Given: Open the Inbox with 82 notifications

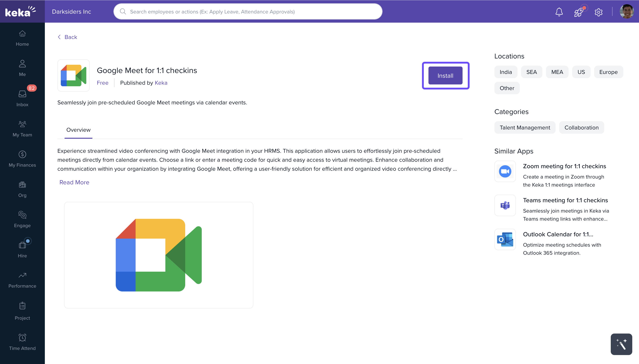Looking at the screenshot, I should [x=22, y=97].
